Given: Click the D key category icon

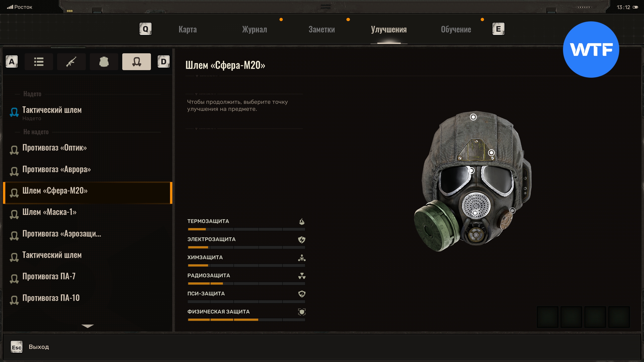Looking at the screenshot, I should click(x=164, y=62).
